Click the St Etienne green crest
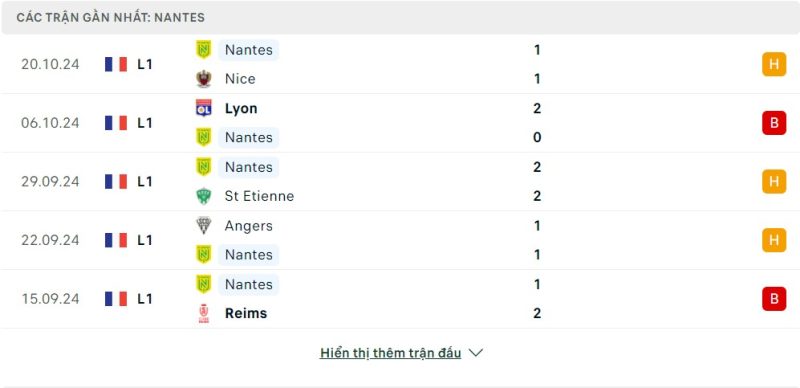Screen dimensions: 800x388 coord(204,196)
